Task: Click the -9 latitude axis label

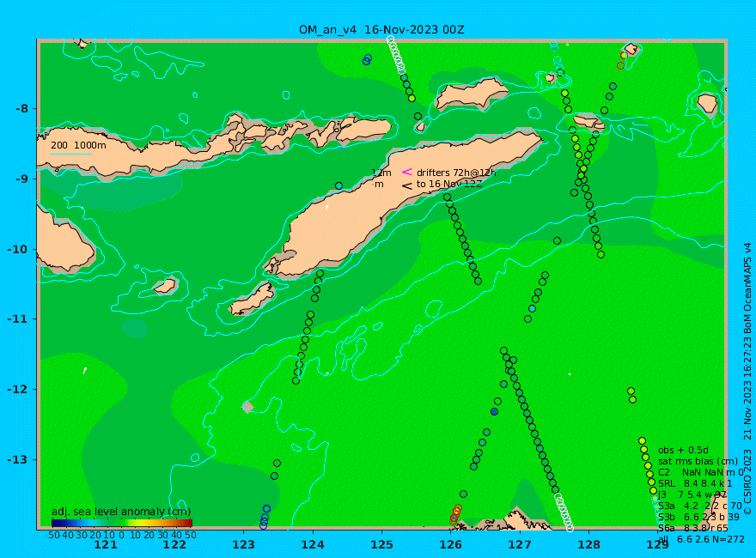Action: 21,179
